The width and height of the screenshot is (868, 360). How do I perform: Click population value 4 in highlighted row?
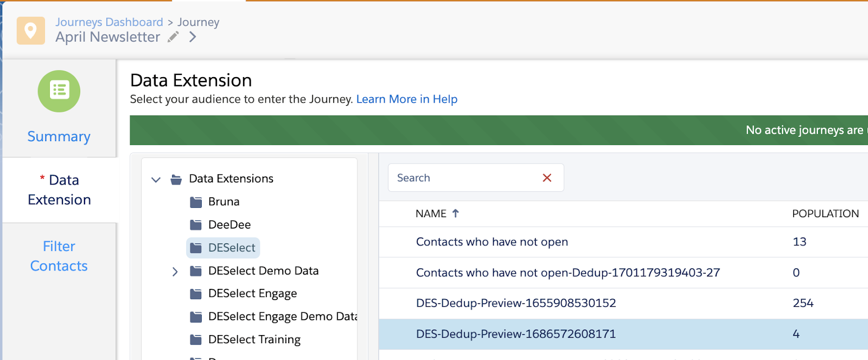(x=796, y=334)
